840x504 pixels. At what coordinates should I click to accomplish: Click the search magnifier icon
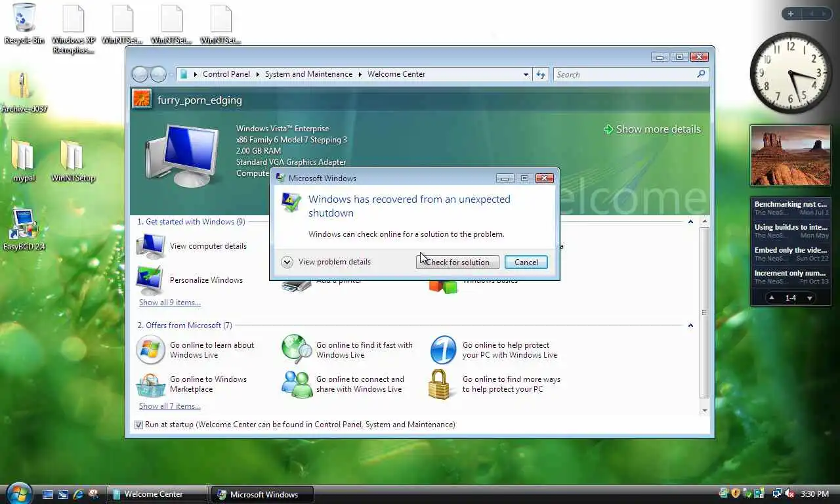(x=701, y=74)
